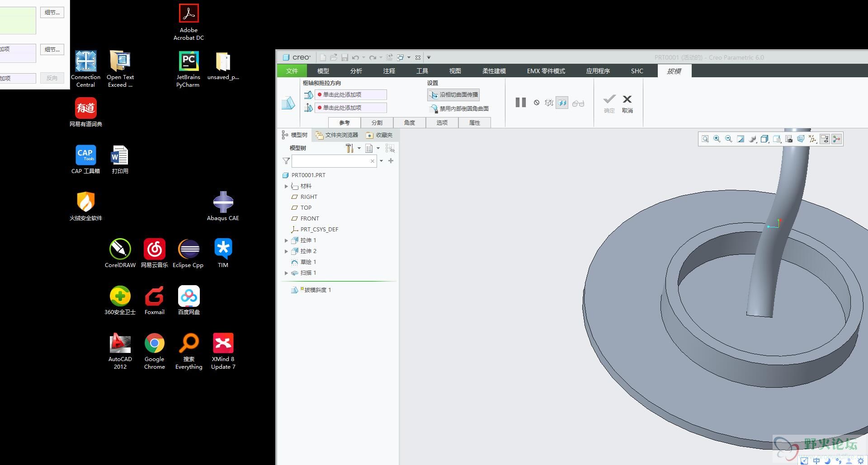The width and height of the screenshot is (868, 465).
Task: Open the model tree settings hammer dropdown
Action: pyautogui.click(x=353, y=148)
